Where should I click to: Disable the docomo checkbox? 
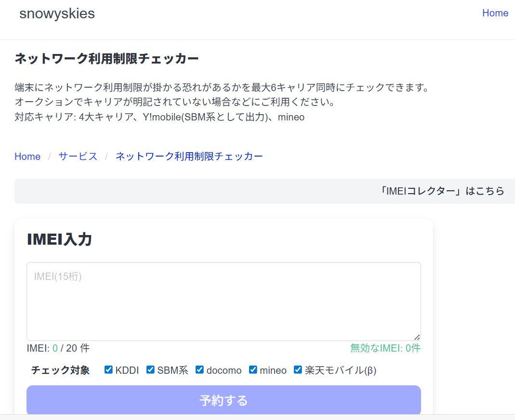click(199, 370)
